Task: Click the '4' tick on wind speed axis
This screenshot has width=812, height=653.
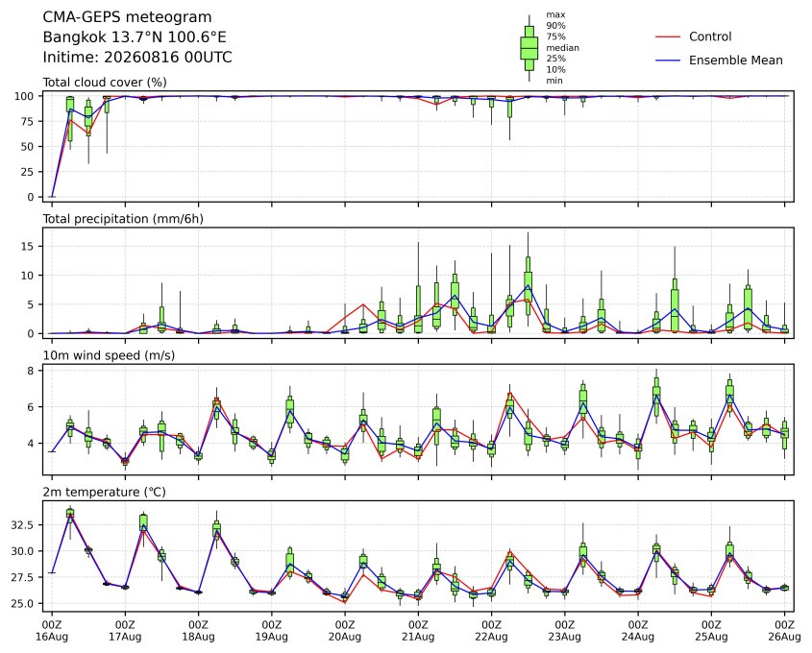Action: click(31, 444)
